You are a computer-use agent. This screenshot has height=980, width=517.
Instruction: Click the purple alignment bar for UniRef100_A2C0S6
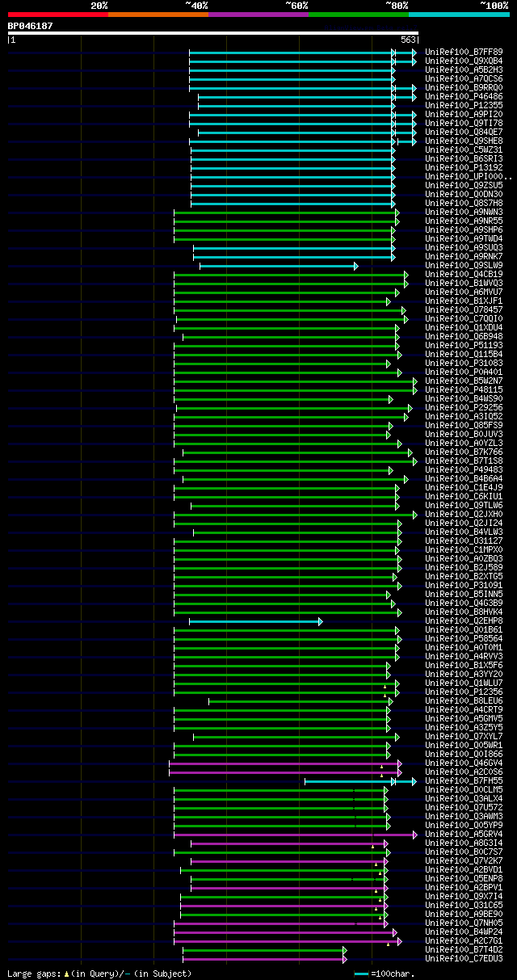point(284,772)
